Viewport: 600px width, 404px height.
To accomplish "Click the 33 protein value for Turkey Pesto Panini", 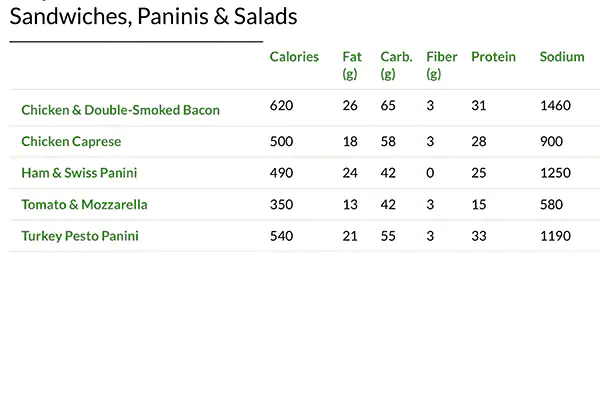I will (479, 237).
